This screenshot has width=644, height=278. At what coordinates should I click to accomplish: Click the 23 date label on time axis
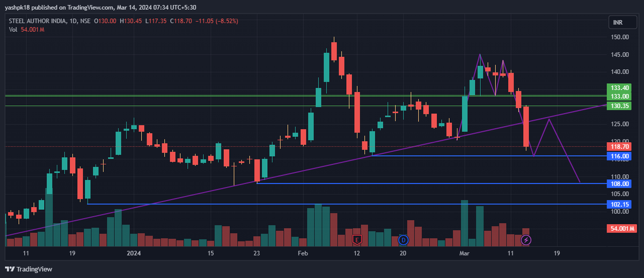257,253
